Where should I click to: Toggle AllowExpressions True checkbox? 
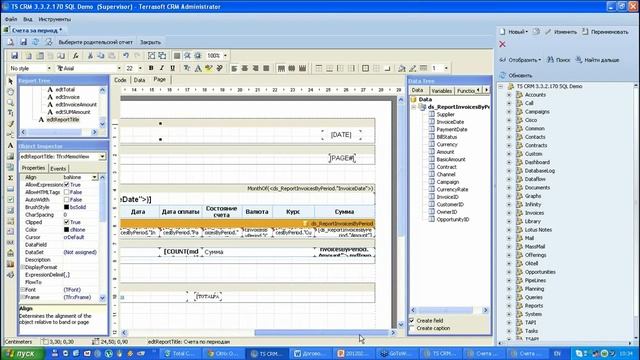pyautogui.click(x=66, y=185)
